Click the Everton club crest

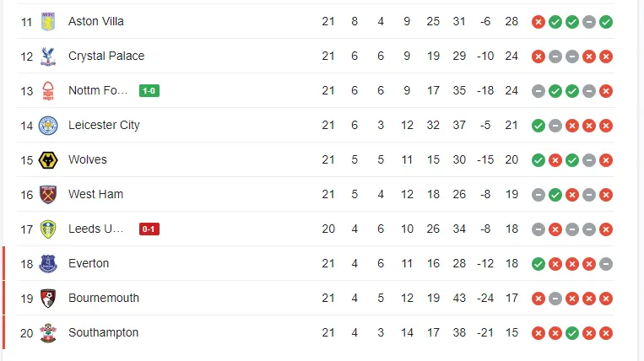pyautogui.click(x=48, y=263)
